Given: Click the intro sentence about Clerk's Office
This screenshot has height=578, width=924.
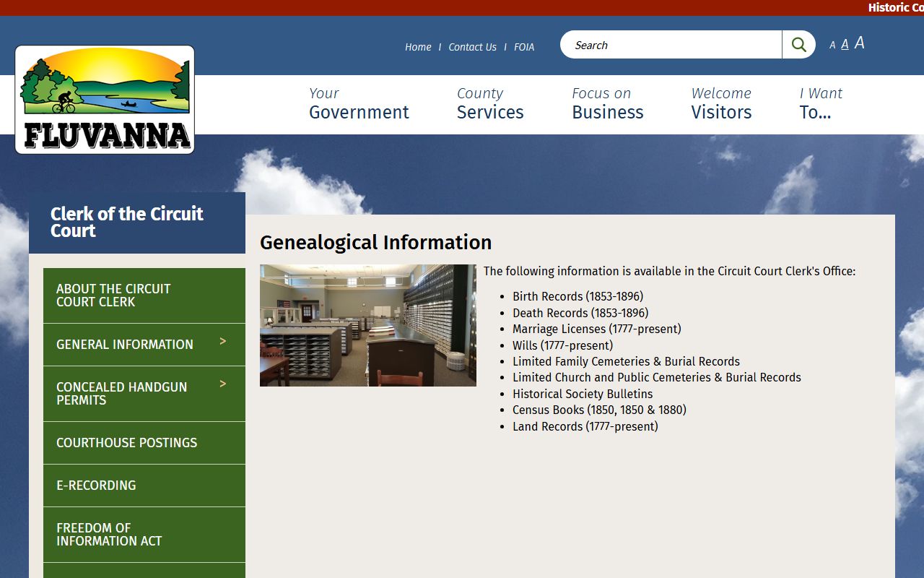Looking at the screenshot, I should (670, 272).
